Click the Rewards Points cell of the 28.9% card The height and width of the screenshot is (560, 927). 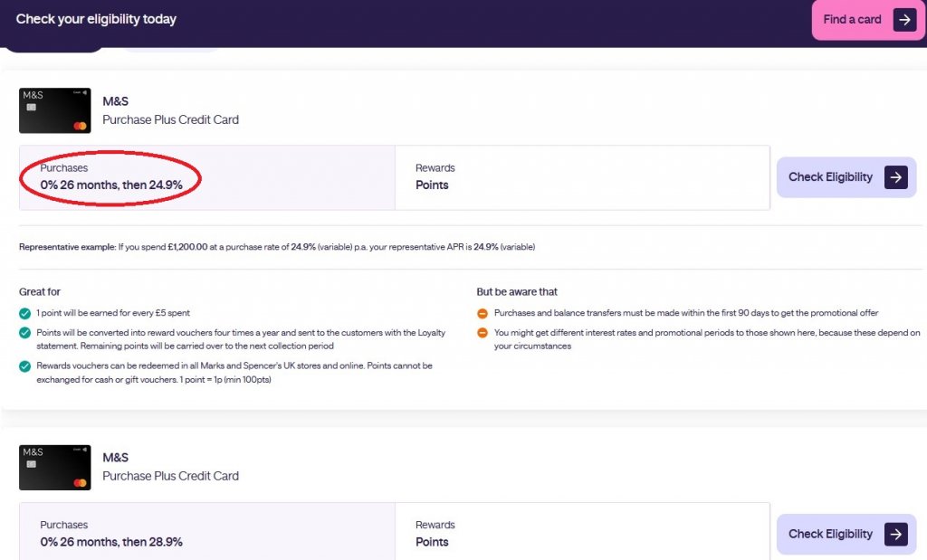(x=582, y=532)
